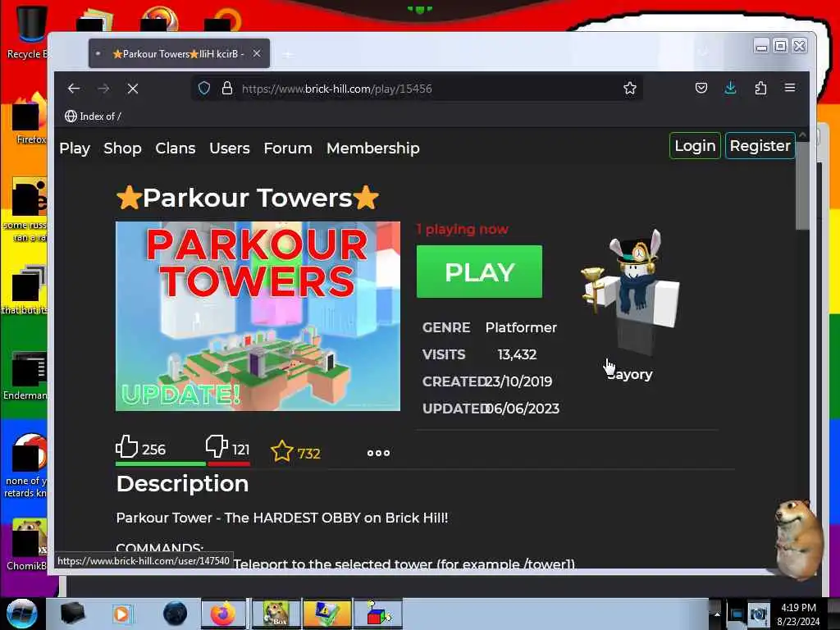Open the creator username link

coord(629,374)
